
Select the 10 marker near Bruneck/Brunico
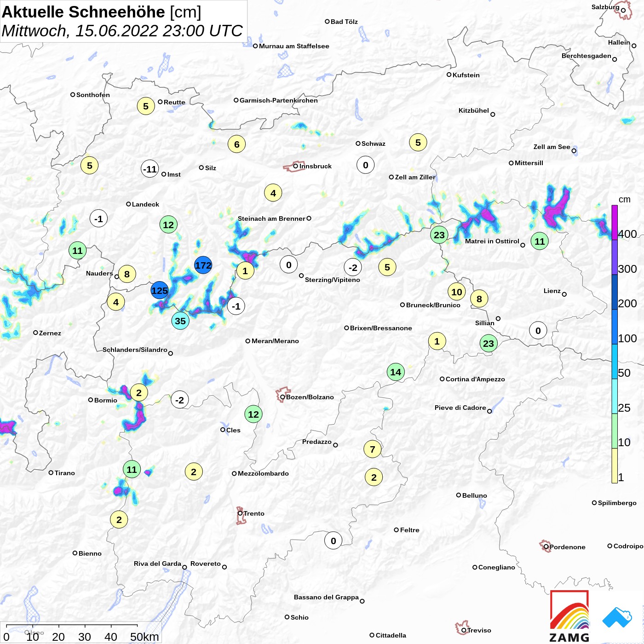[457, 292]
